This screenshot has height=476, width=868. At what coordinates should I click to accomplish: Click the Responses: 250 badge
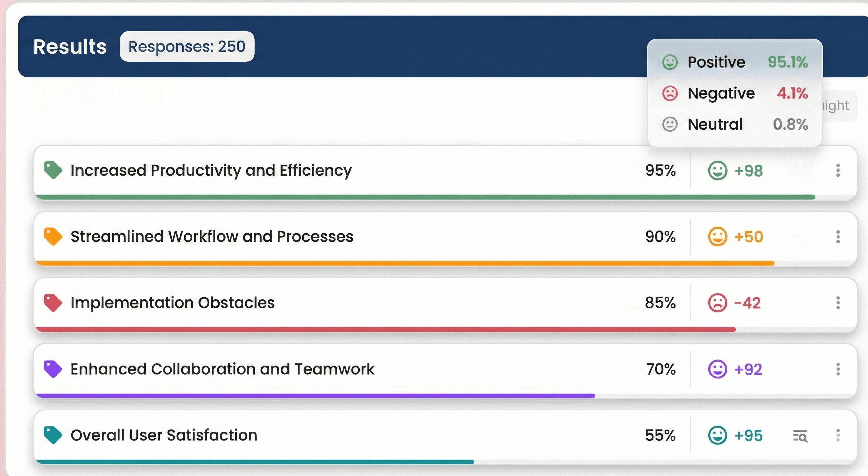[x=187, y=46]
